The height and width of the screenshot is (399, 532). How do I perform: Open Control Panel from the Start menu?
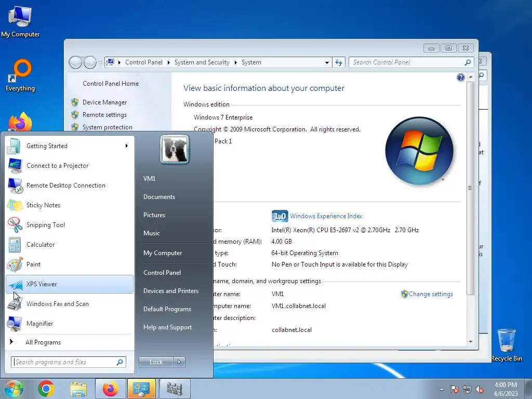click(x=162, y=273)
